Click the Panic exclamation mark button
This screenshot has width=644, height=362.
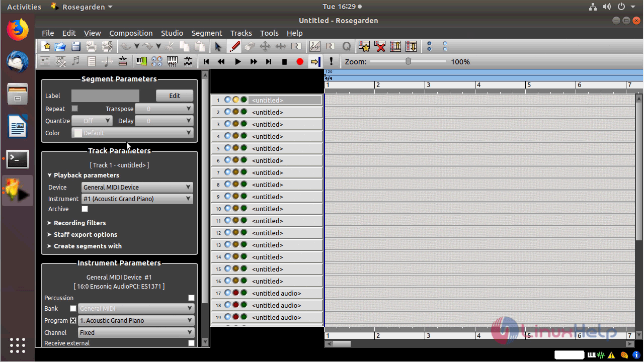click(331, 61)
